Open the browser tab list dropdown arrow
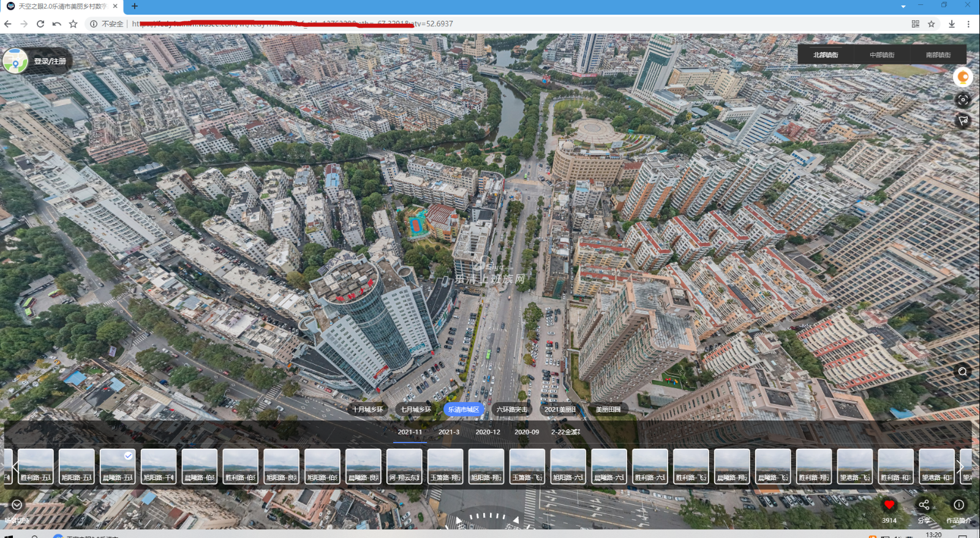This screenshot has height=538, width=980. (x=903, y=6)
